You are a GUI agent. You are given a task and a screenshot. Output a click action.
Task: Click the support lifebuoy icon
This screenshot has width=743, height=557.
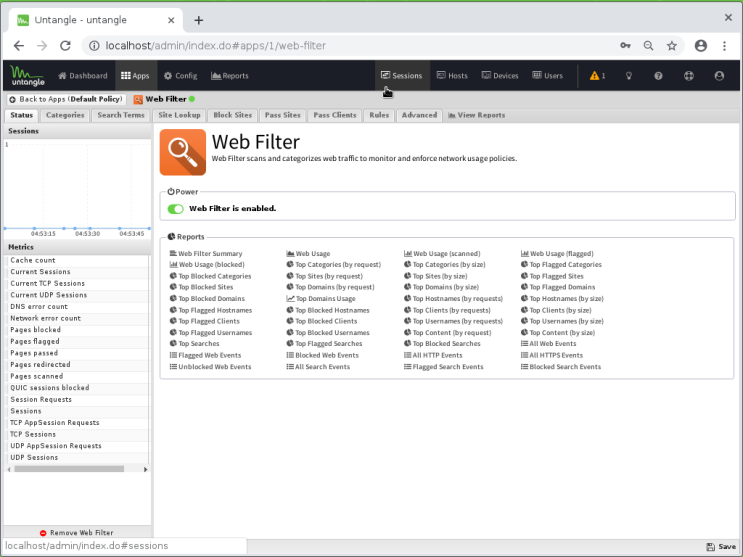pos(689,76)
